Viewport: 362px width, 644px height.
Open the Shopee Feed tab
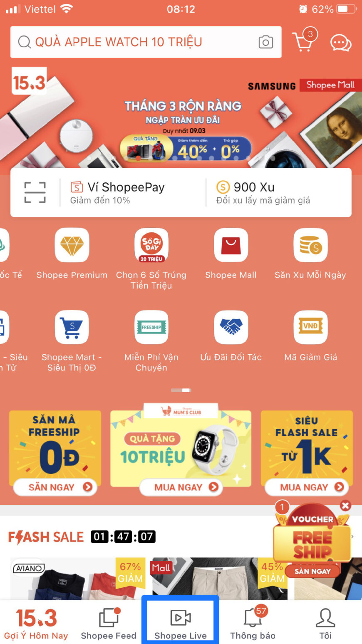click(x=109, y=623)
